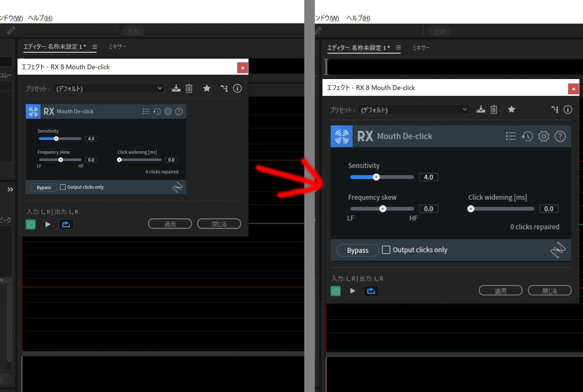Open editor panel menu icon on left screenshot
This screenshot has height=392, width=583.
click(x=95, y=47)
